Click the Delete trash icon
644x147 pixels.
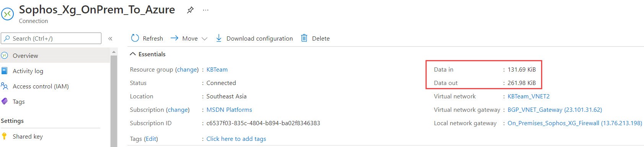pos(304,38)
